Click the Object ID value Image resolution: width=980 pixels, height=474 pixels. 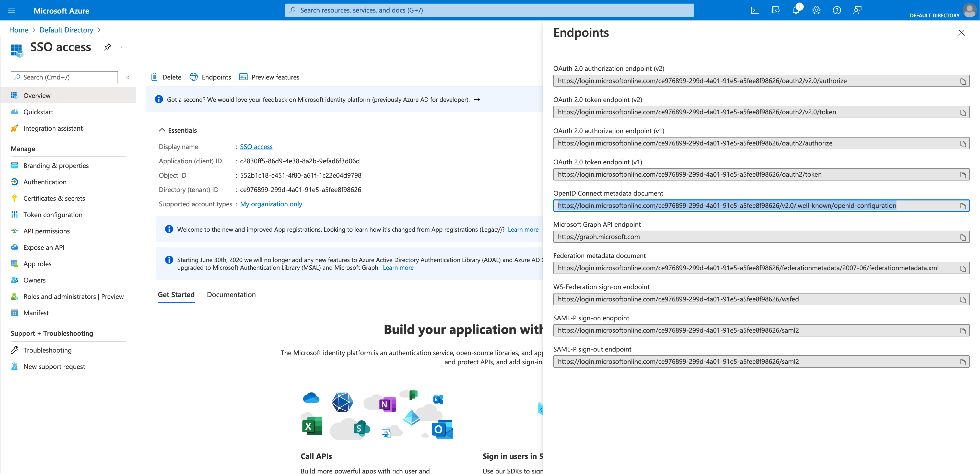[x=300, y=175]
